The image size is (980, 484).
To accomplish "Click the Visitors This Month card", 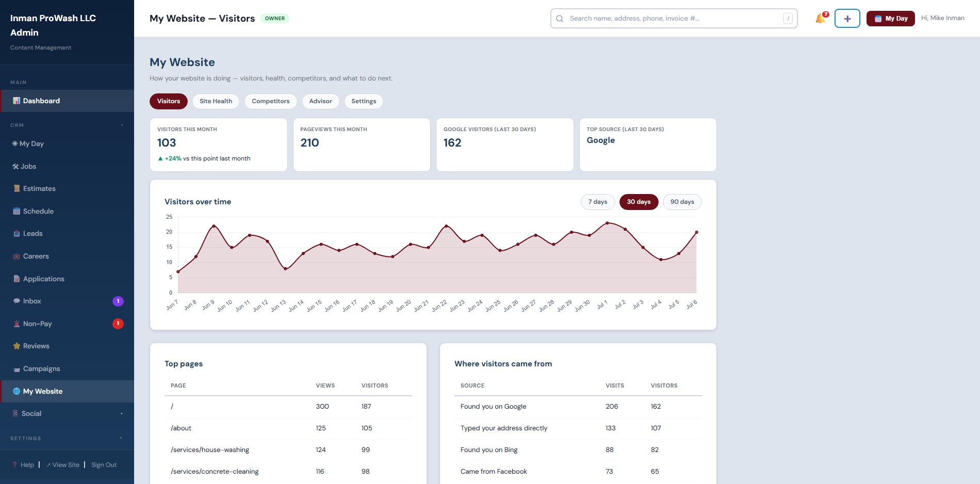I will point(219,145).
